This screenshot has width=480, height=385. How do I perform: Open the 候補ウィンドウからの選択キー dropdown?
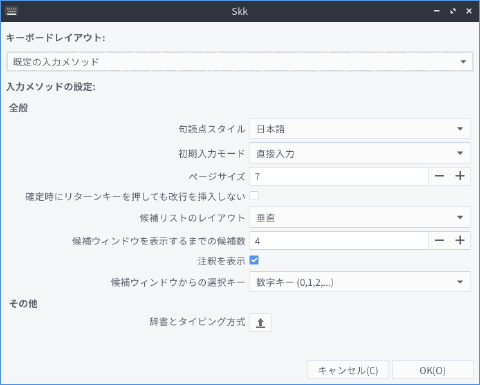pos(360,282)
